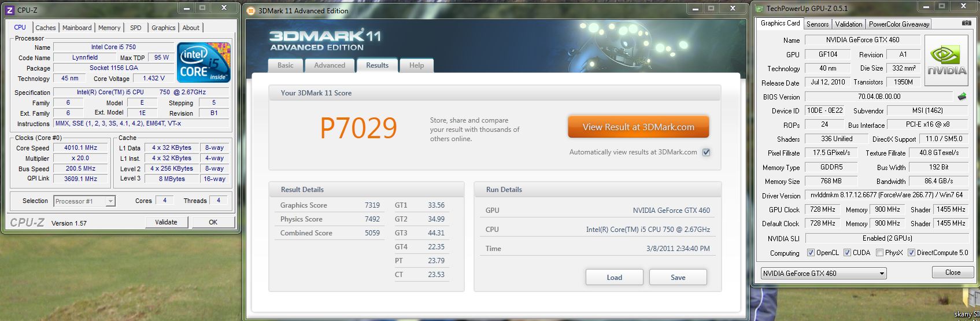Screen dimensions: 980x321
Task: Open the Results tab in 3DMark 11
Action: (377, 65)
